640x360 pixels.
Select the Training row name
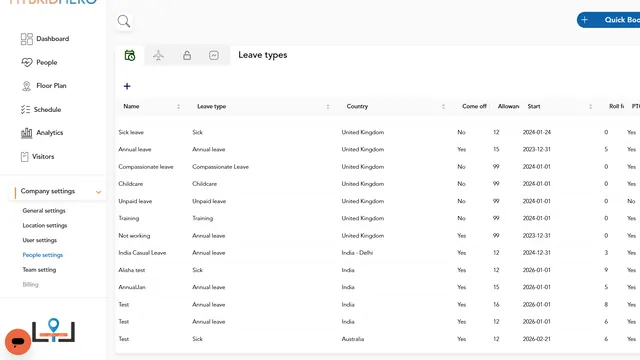tap(129, 218)
